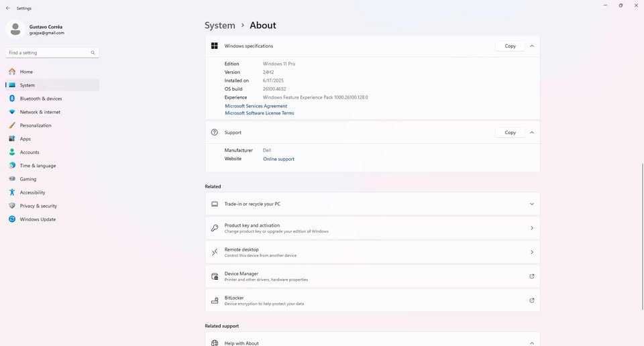
Task: Click the Gaming controller icon
Action: click(x=12, y=179)
